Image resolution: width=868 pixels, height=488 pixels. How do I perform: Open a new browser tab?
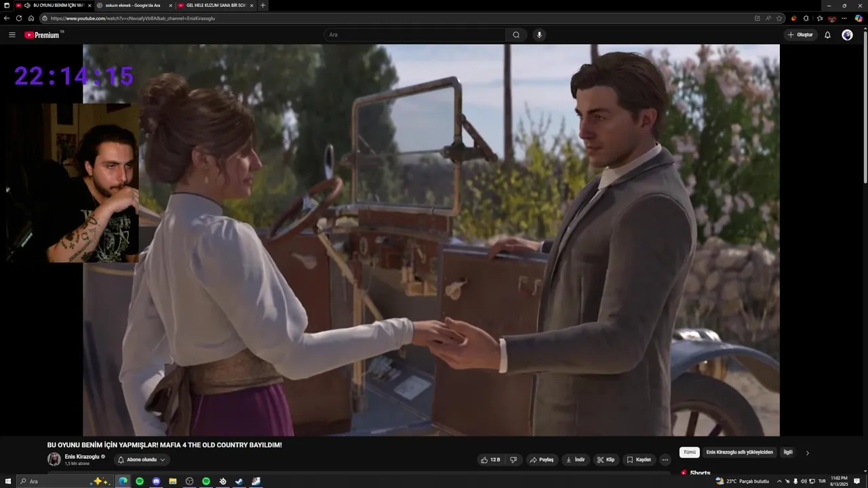(263, 5)
